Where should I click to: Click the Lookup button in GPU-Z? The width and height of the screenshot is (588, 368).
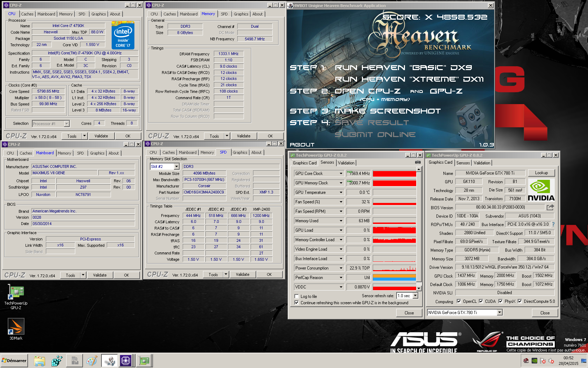click(x=541, y=173)
